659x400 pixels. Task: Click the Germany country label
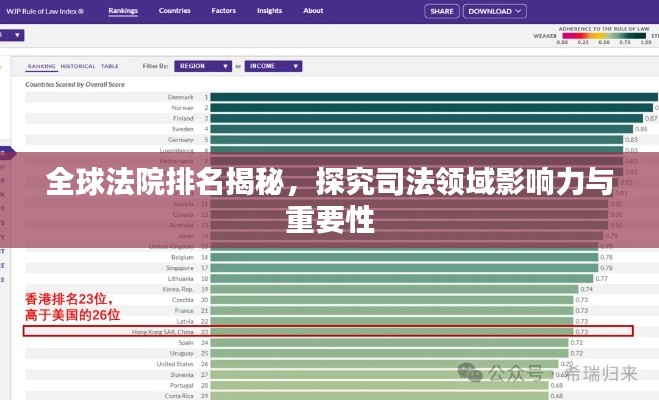point(181,139)
